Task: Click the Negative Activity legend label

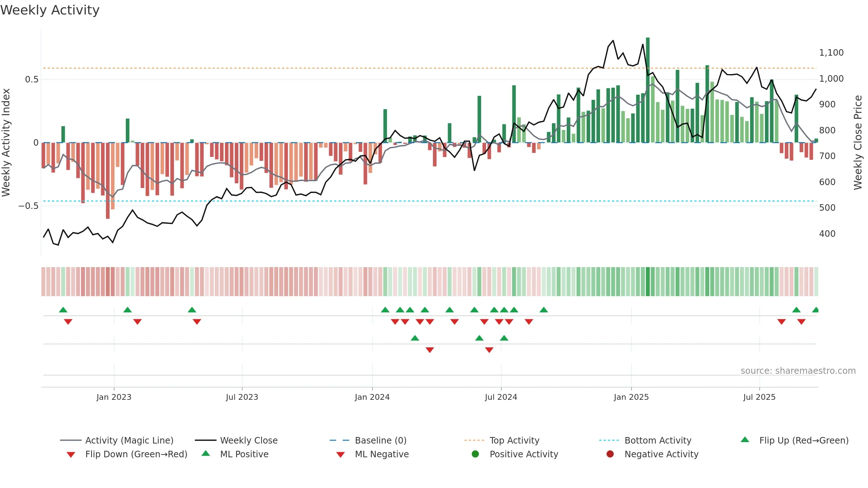Action: 661,454
